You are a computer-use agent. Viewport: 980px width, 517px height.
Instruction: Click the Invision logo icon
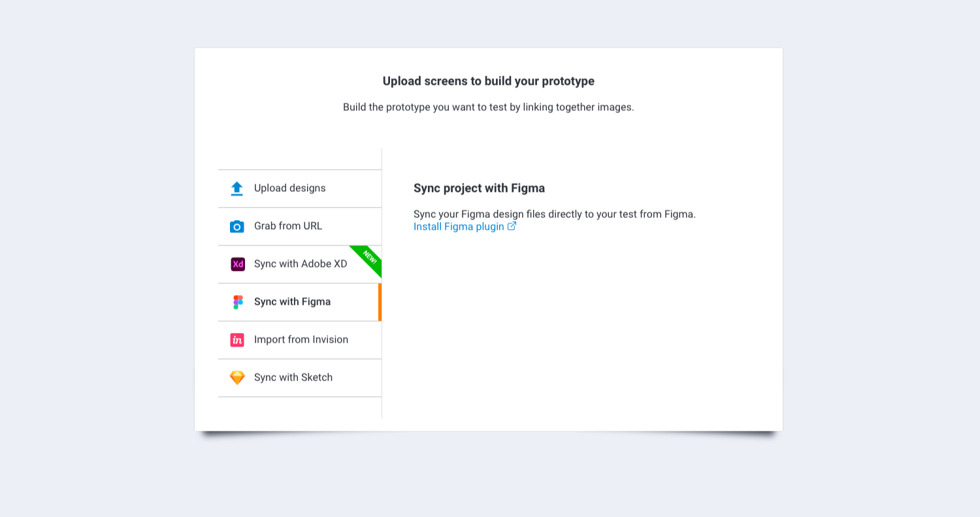(237, 340)
